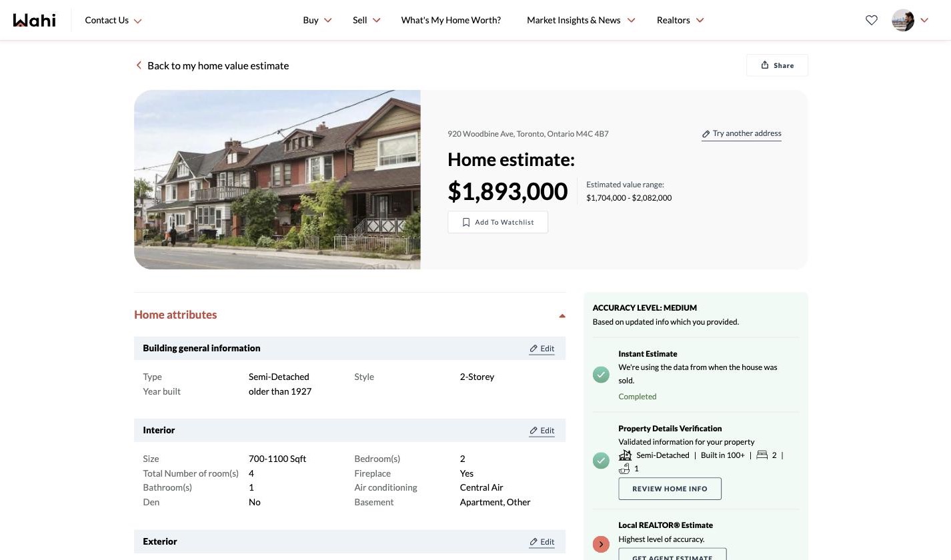Click the house photo thumbnail
This screenshot has height=560, width=951.
pos(277,179)
